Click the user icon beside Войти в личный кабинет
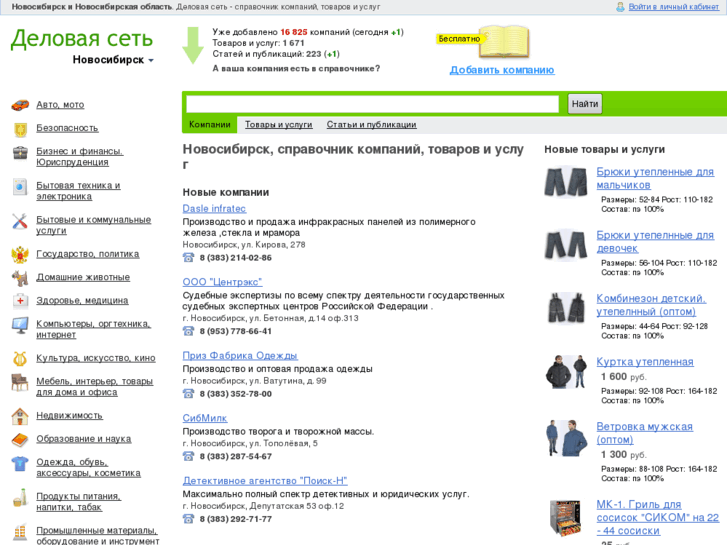Image resolution: width=727 pixels, height=545 pixels. click(x=620, y=7)
